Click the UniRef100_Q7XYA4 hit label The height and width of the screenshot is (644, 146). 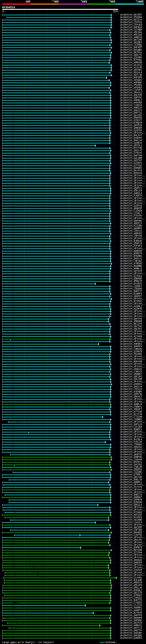(x=131, y=552)
